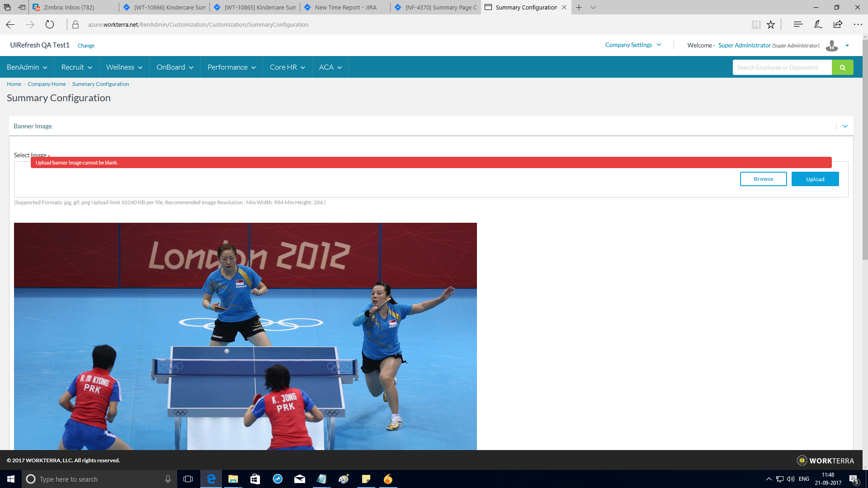Click the London 2012 banner image preview
This screenshot has width=868, height=488.
[x=245, y=336]
